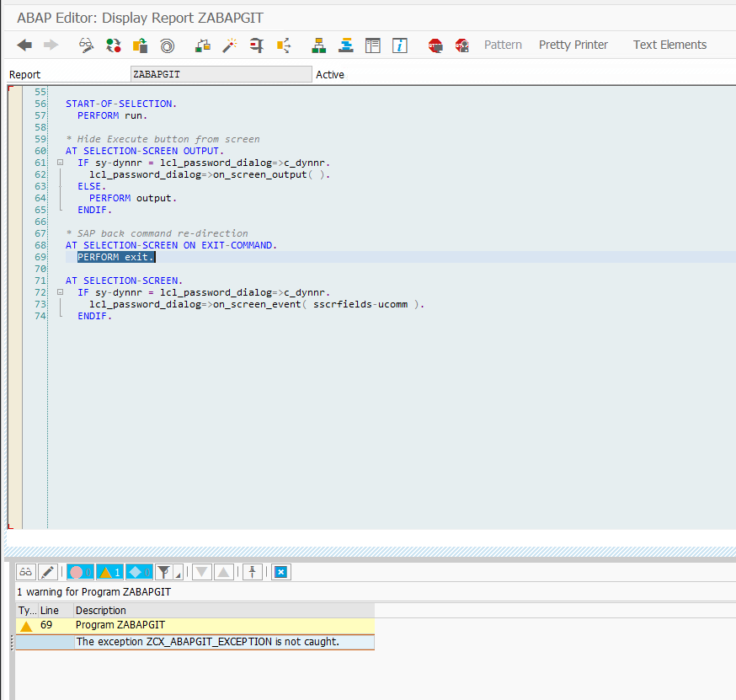
Task: Click the Back arrow in the toolbar
Action: 24,45
